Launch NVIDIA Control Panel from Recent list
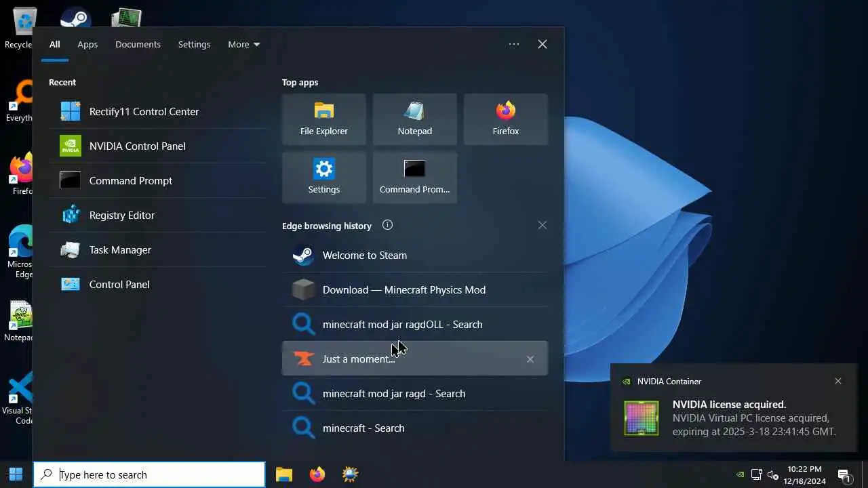Image resolution: width=868 pixels, height=488 pixels. pos(157,146)
